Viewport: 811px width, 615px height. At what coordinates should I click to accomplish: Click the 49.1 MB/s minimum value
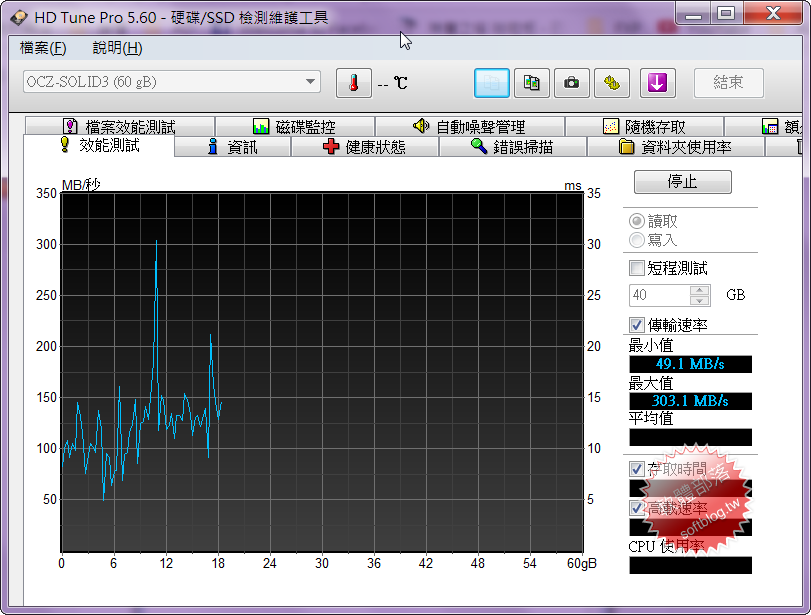coord(690,364)
